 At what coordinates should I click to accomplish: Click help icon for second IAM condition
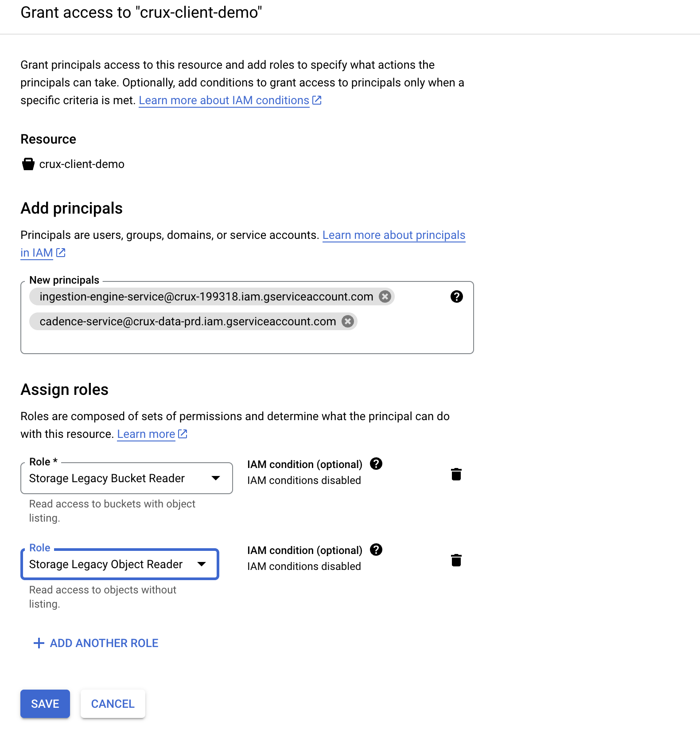376,550
